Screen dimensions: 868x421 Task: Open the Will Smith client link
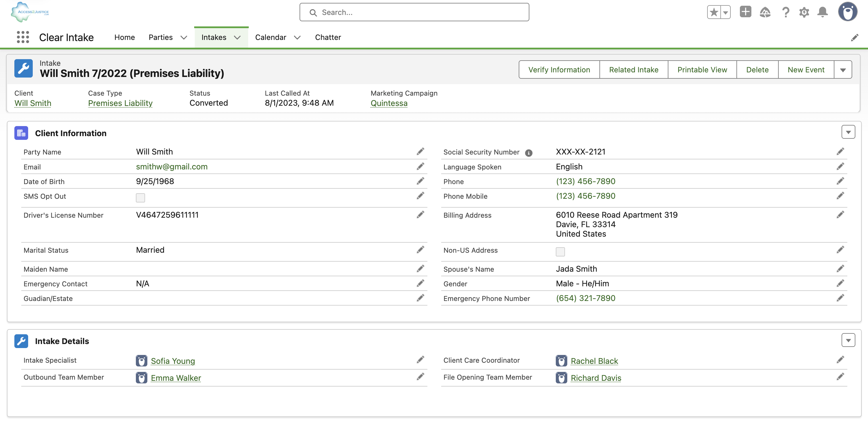(33, 103)
